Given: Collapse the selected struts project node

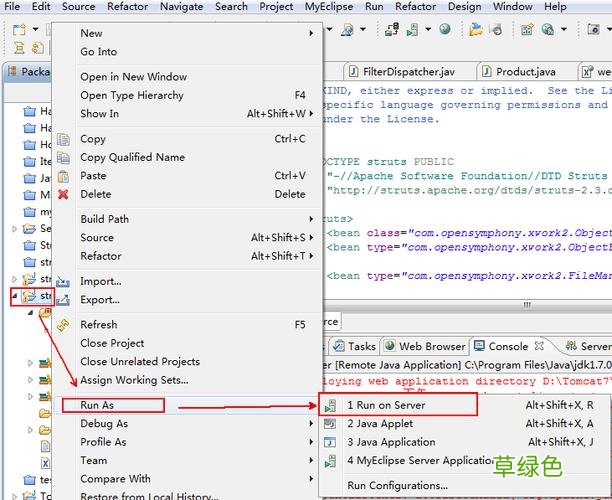Looking at the screenshot, I should point(14,296).
